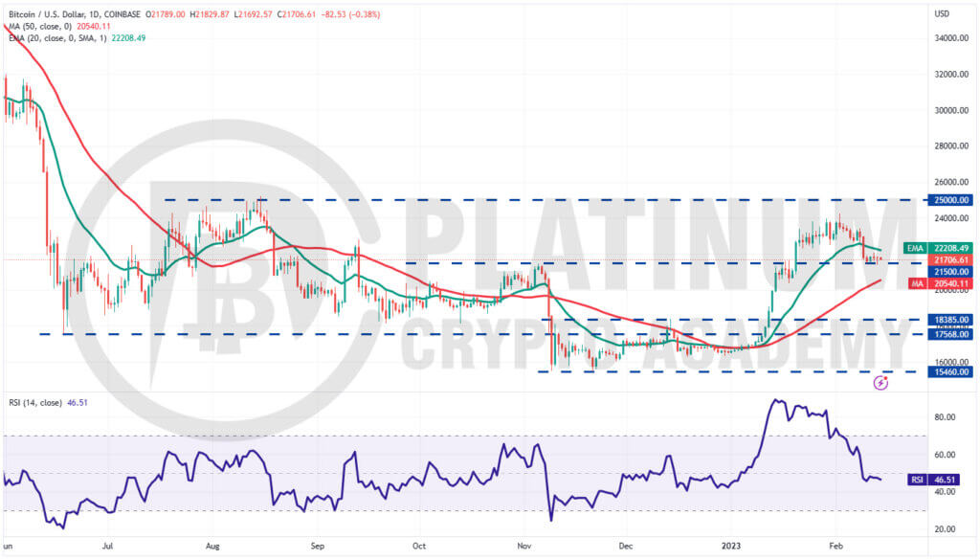Click the high value H21829.87

[x=211, y=14]
